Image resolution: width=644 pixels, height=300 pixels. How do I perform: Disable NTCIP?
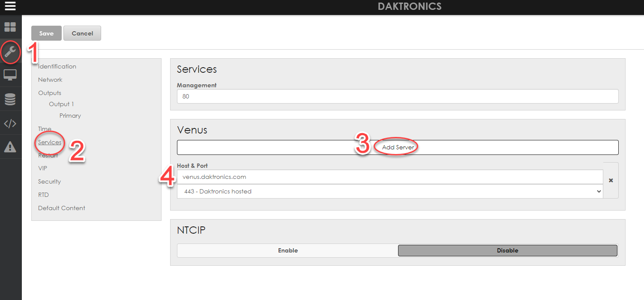tap(507, 250)
